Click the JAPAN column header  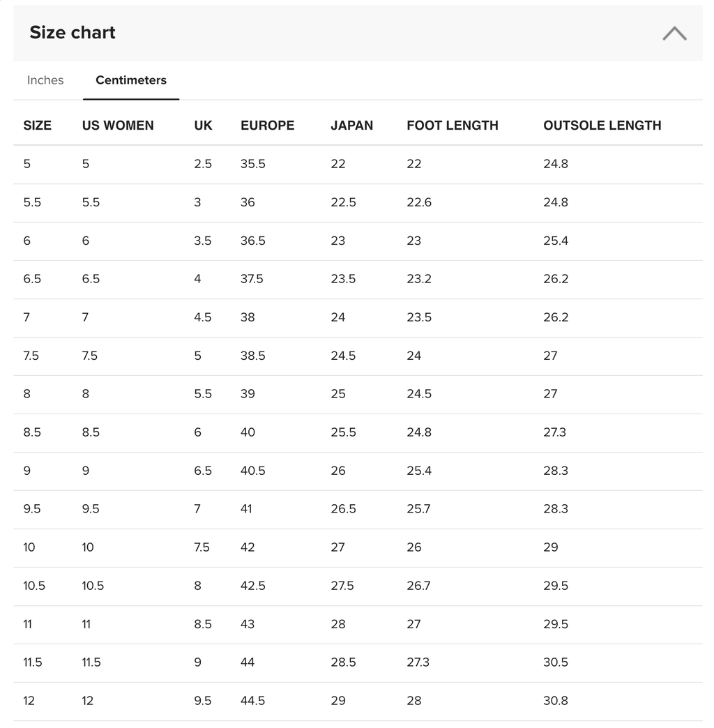click(x=352, y=126)
